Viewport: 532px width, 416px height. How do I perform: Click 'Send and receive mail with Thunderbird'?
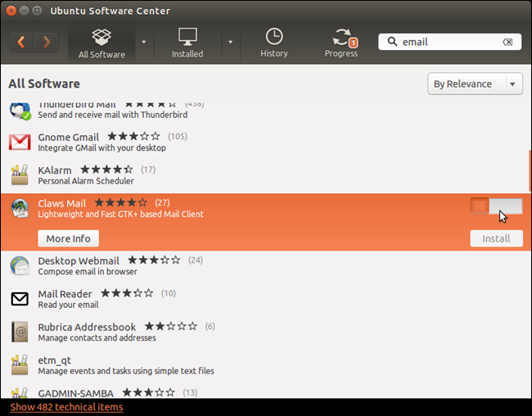coord(113,115)
